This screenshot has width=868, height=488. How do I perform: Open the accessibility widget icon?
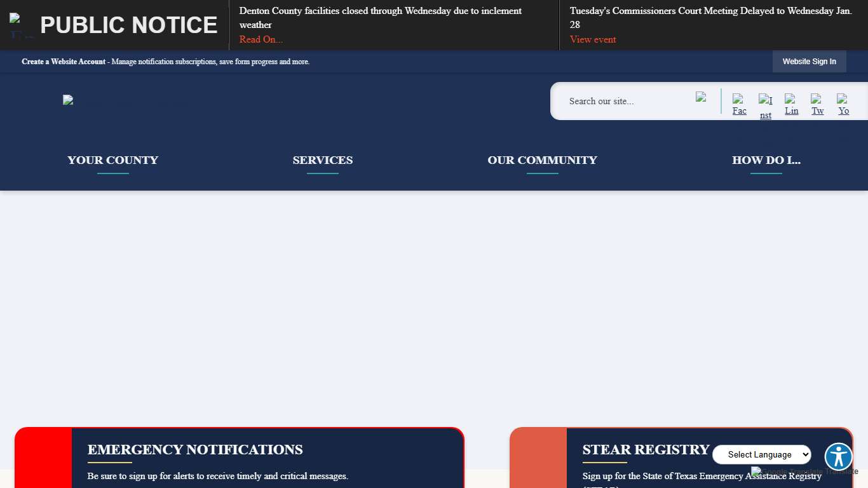[x=838, y=456]
